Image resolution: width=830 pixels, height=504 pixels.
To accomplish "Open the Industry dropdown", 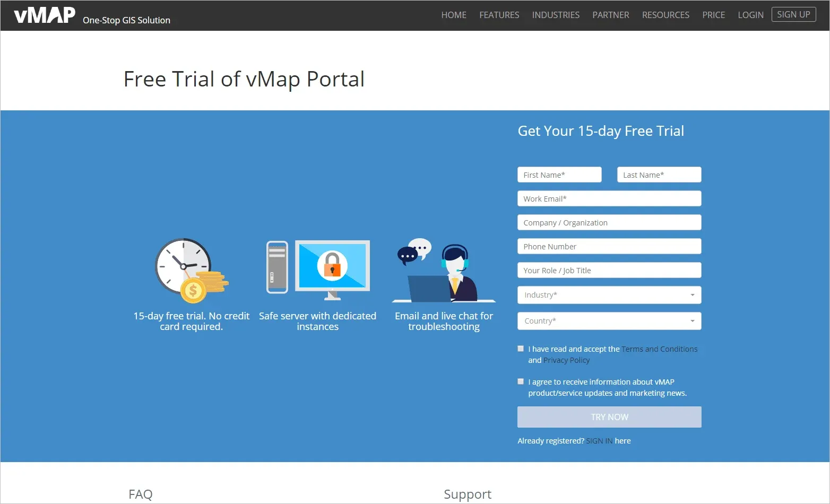I will 609,295.
